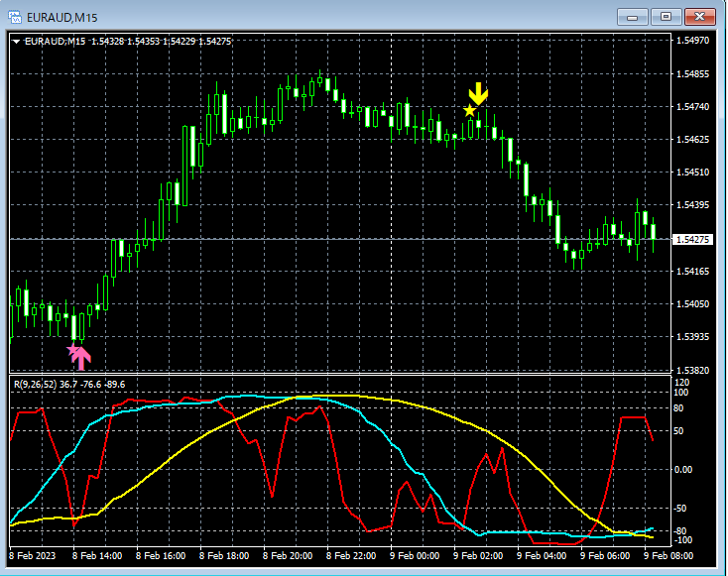
Task: Click the -80 level on indicator scale
Action: (680, 531)
